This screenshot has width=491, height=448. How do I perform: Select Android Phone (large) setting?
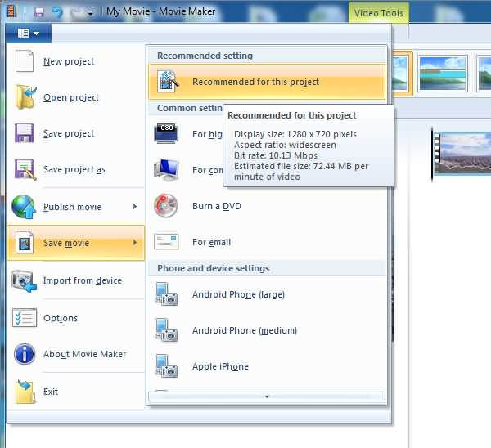coord(238,294)
